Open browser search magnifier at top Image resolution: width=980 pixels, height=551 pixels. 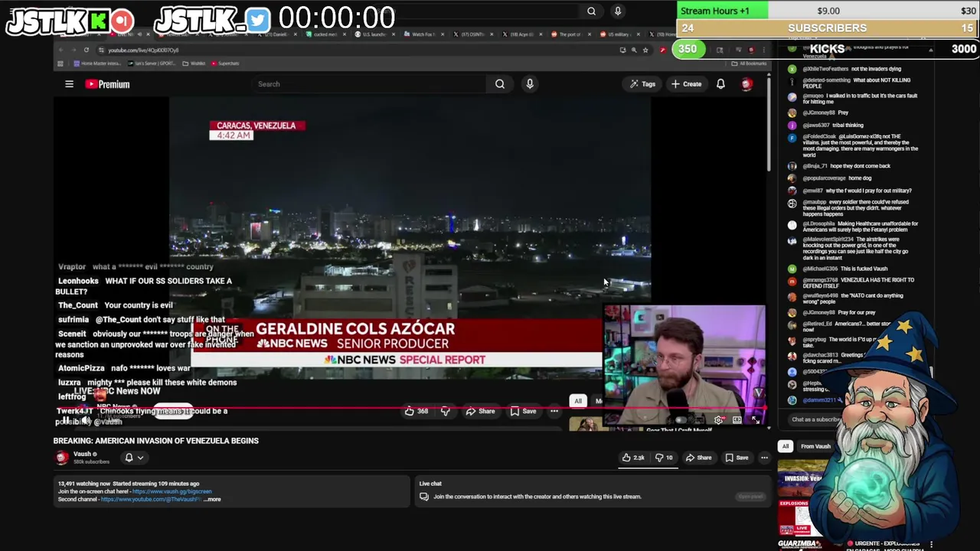coord(591,11)
